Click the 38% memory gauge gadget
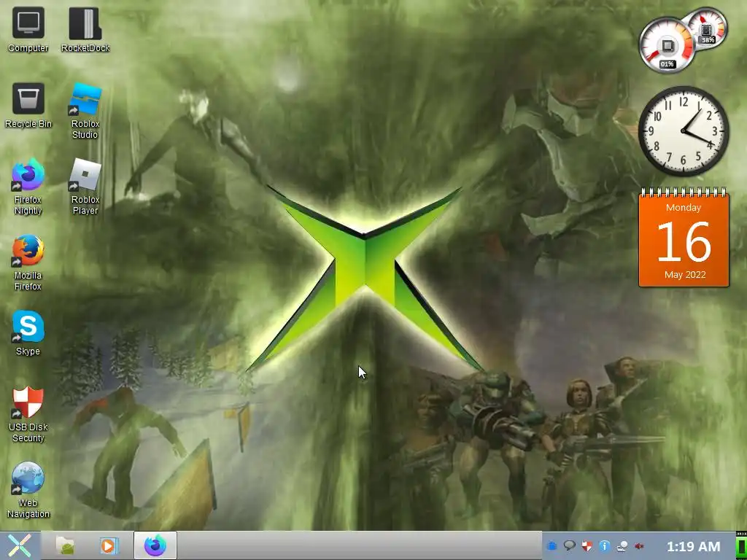747x560 pixels. point(708,28)
